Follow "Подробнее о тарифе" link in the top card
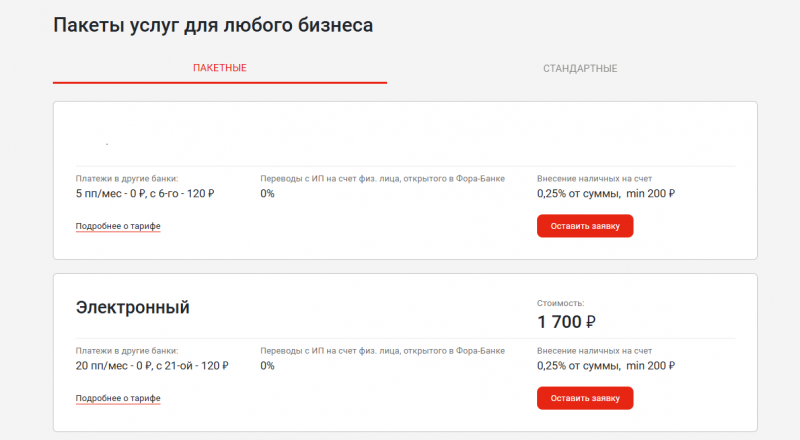Screen dimensions: 800x440 118,226
